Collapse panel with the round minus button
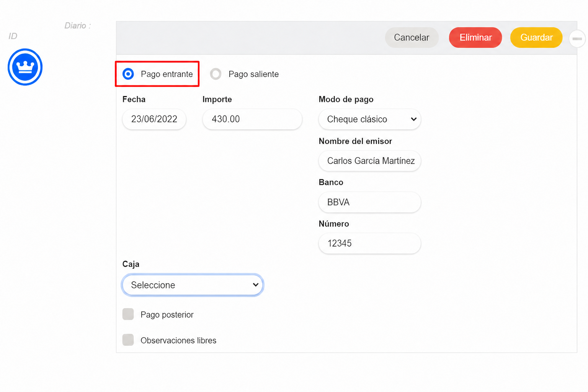 point(577,39)
